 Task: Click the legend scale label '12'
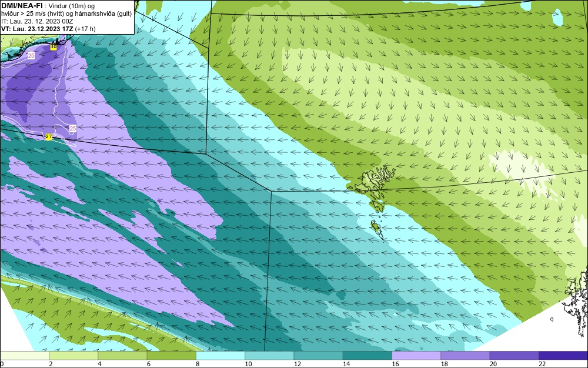(x=298, y=364)
